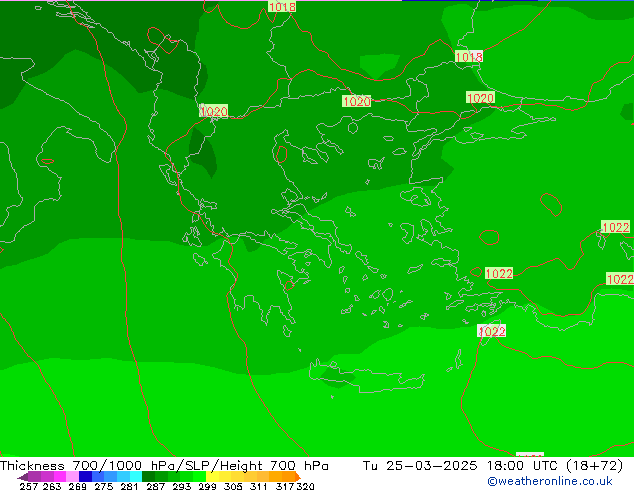
Task: Click the 1020 label near Istanbul
Action: [x=480, y=98]
